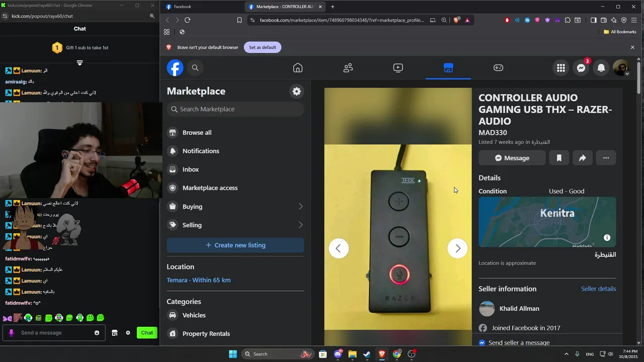Show previous listing photo
This screenshot has height=362, width=644.
pyautogui.click(x=339, y=248)
